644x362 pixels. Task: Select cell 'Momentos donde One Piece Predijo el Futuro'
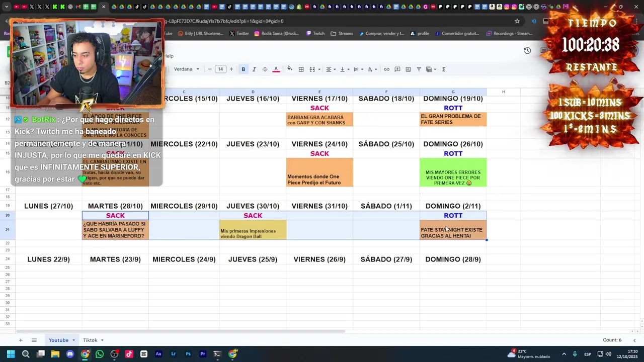[x=319, y=172]
